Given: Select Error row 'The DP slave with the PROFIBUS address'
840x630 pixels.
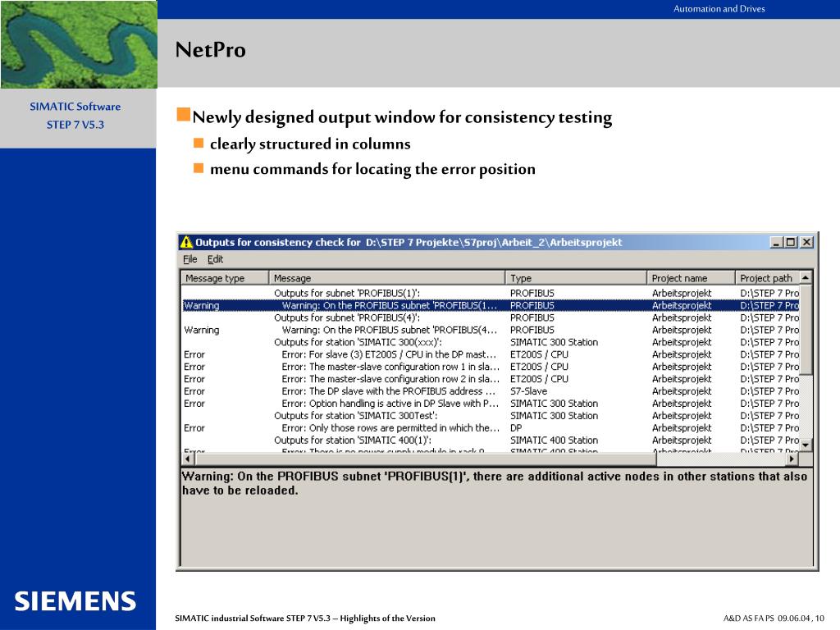Looking at the screenshot, I should pyautogui.click(x=491, y=391).
